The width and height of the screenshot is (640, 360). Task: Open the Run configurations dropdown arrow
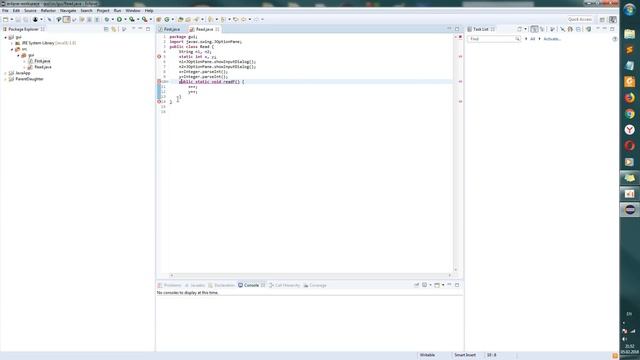coord(125,19)
